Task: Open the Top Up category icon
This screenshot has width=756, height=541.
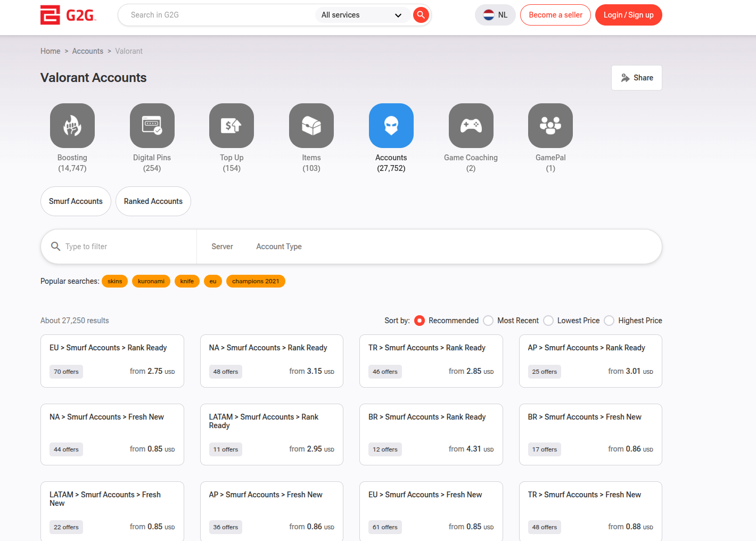Action: 232,126
